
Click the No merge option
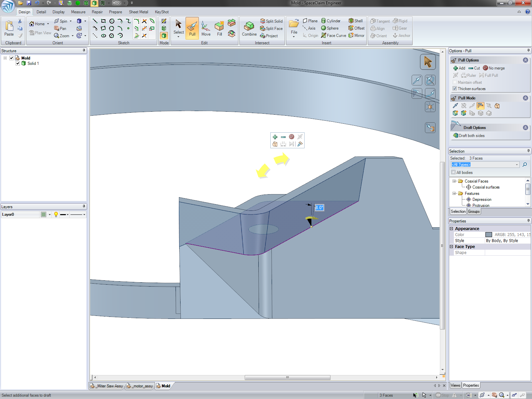pos(494,68)
